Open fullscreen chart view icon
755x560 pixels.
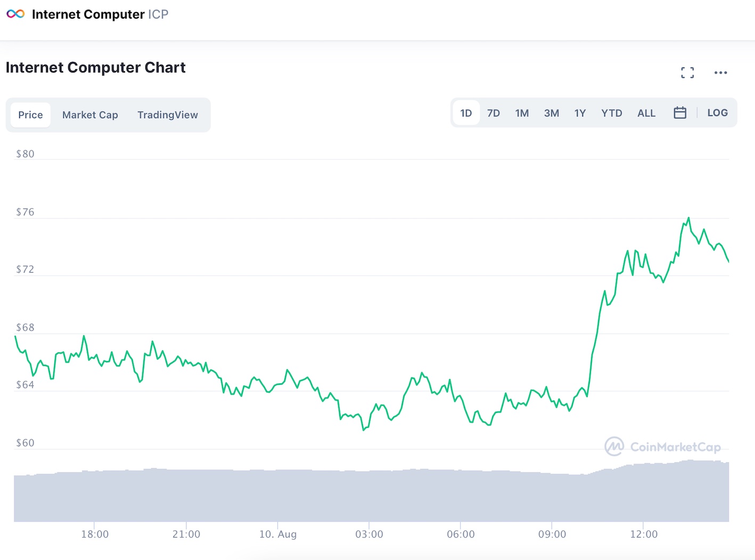tap(687, 73)
